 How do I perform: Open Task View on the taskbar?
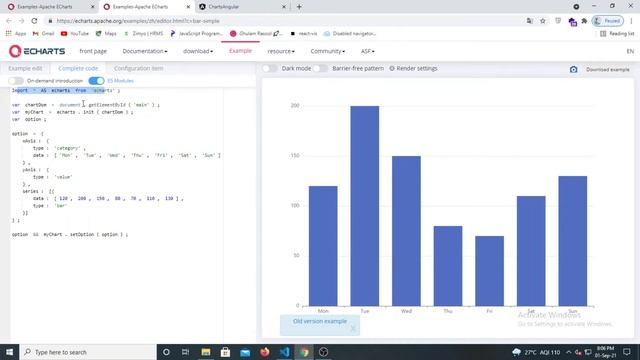(185, 352)
